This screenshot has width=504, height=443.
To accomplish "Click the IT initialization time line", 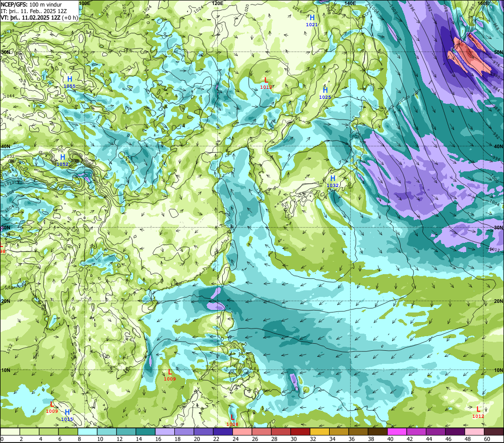I will click(34, 11).
